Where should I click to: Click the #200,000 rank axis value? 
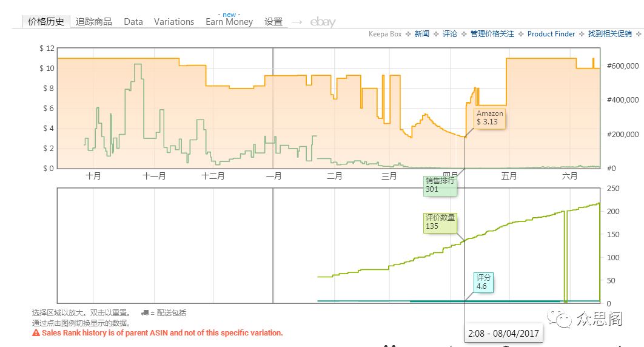point(623,134)
